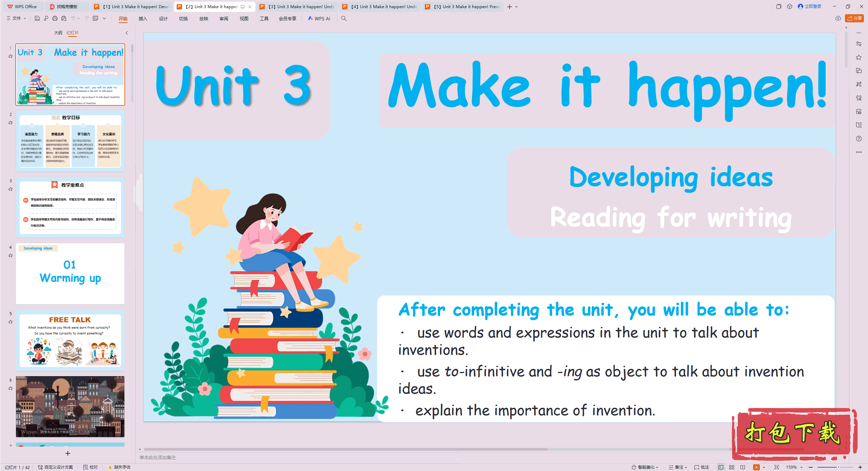Click the Undo arrow icon
Viewport: 868px width, 471px height.
point(73,18)
